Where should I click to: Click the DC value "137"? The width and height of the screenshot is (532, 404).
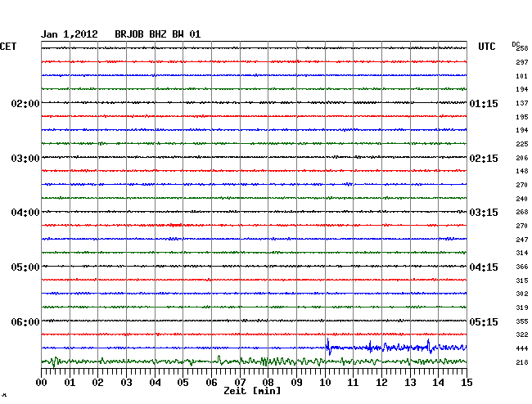[x=522, y=103]
